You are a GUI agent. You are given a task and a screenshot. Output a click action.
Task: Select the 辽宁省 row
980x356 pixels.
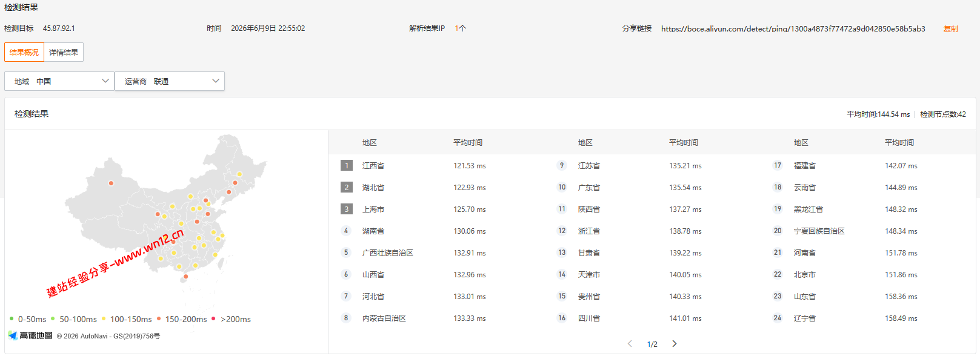pyautogui.click(x=867, y=318)
